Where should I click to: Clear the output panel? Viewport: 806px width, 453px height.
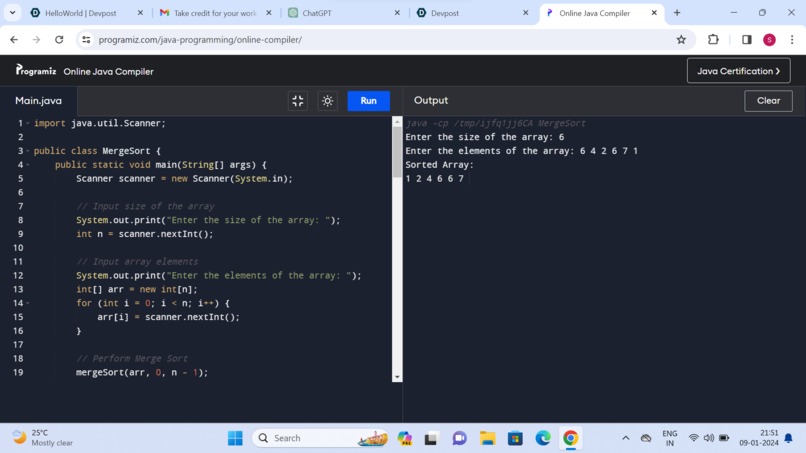(768, 101)
